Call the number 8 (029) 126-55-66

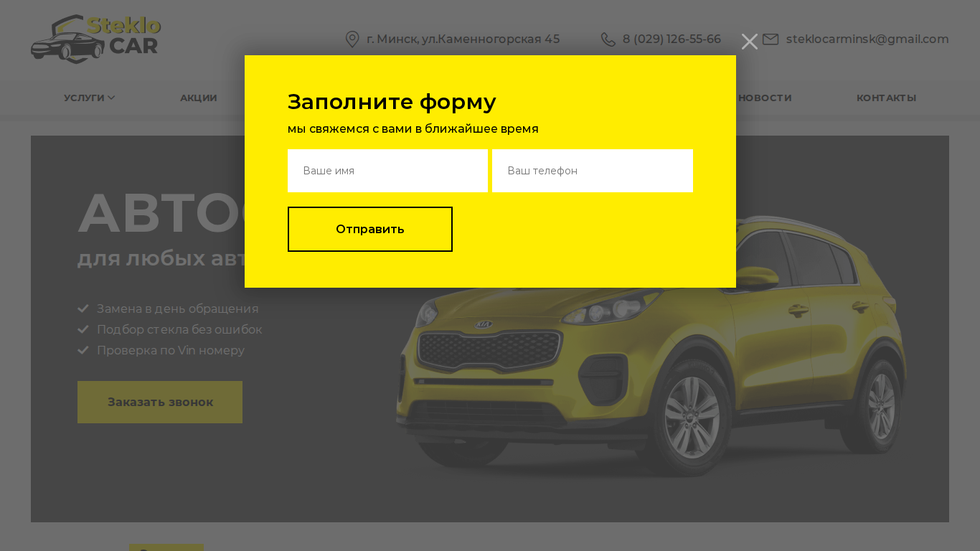point(672,39)
